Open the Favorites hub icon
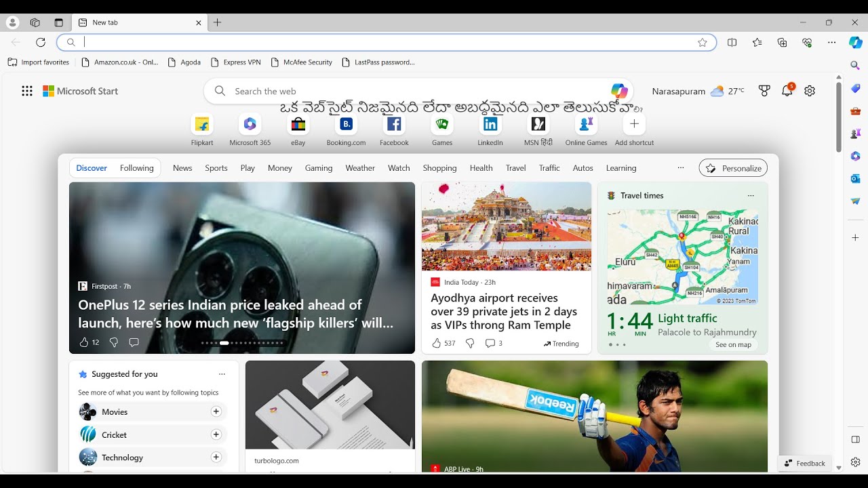This screenshot has width=868, height=488. (757, 42)
